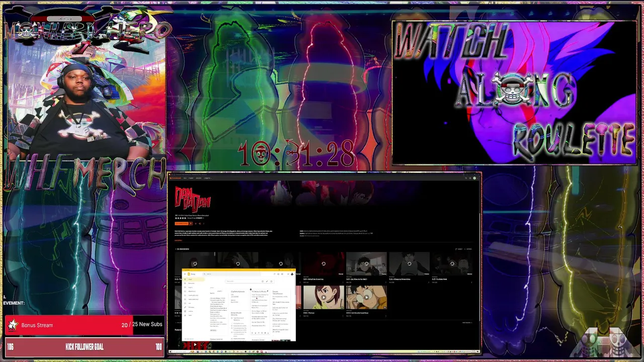Screen dimensions: 644x362
Task: Open the Google Keep hamburger main menu
Action: coord(185,274)
